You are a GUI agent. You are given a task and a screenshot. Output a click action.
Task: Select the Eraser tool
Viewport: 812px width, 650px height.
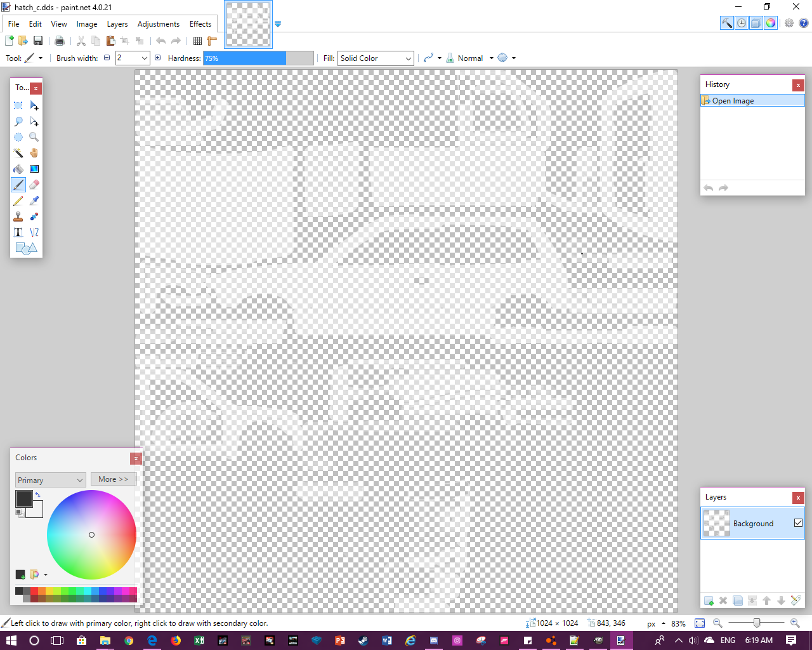34,185
